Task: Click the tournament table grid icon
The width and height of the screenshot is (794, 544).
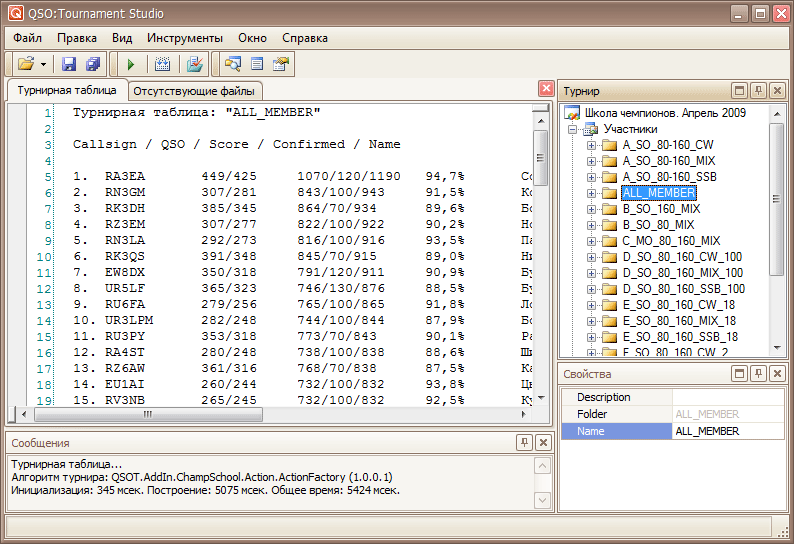Action: tap(162, 64)
